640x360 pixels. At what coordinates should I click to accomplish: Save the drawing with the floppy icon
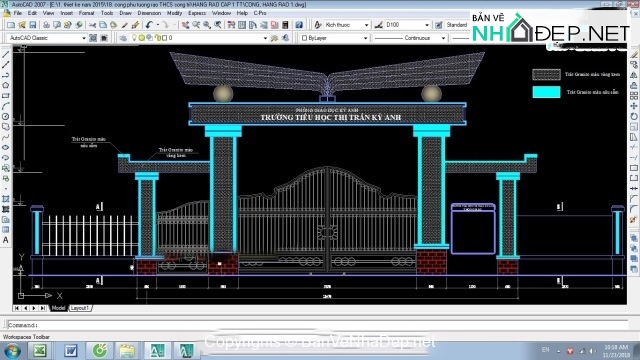pos(33,25)
